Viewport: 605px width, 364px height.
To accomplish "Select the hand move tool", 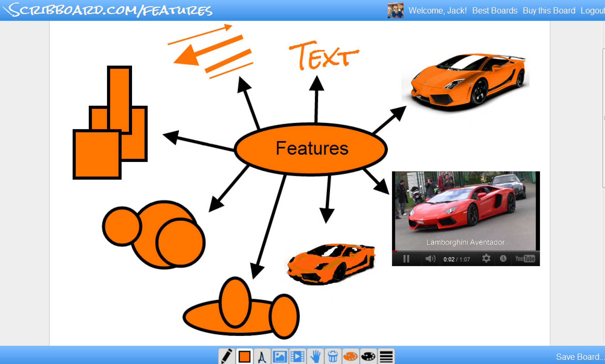I will [x=315, y=356].
